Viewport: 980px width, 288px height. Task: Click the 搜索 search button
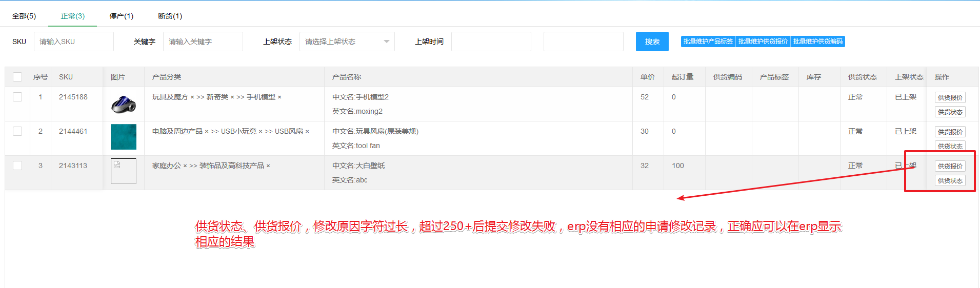coord(652,42)
